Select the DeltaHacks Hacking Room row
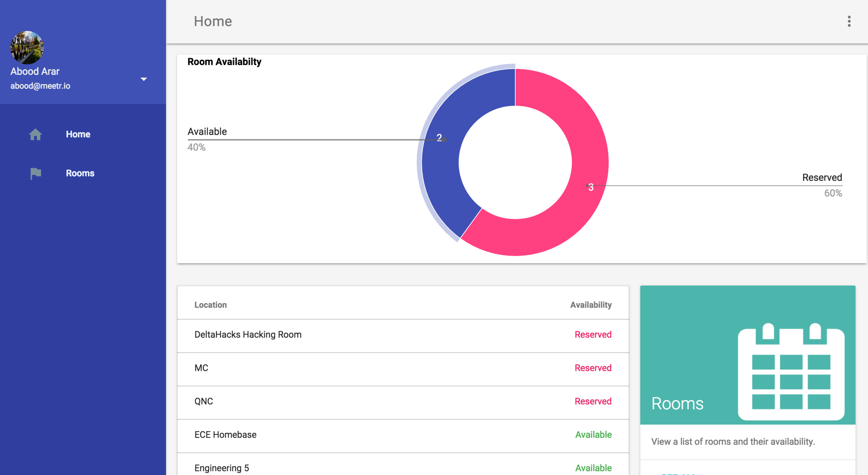The image size is (868, 475). tap(248, 334)
